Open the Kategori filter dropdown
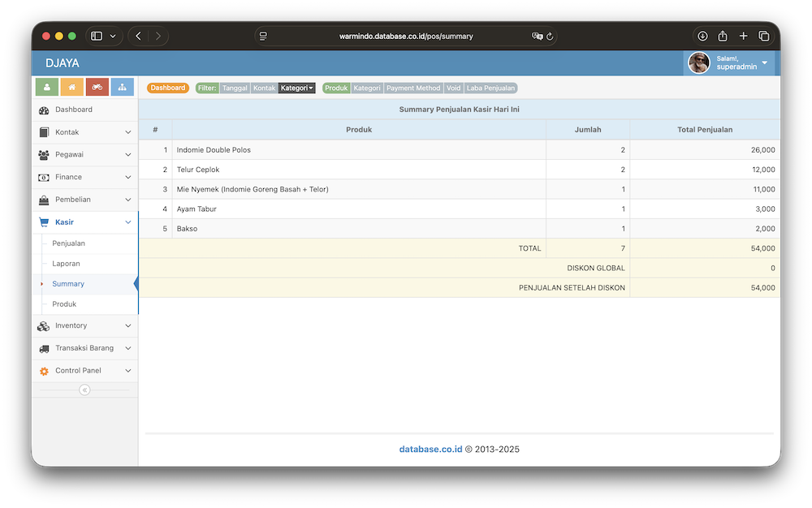Image resolution: width=812 pixels, height=508 pixels. [297, 88]
